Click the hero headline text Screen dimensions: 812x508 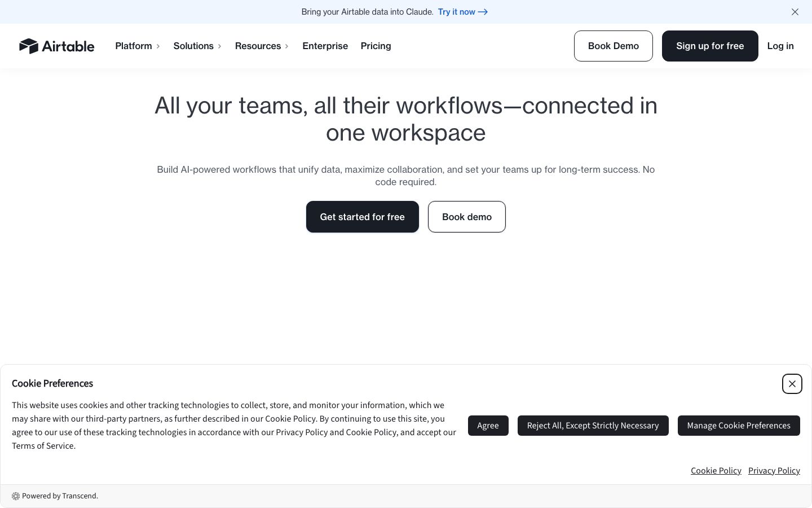(x=406, y=119)
